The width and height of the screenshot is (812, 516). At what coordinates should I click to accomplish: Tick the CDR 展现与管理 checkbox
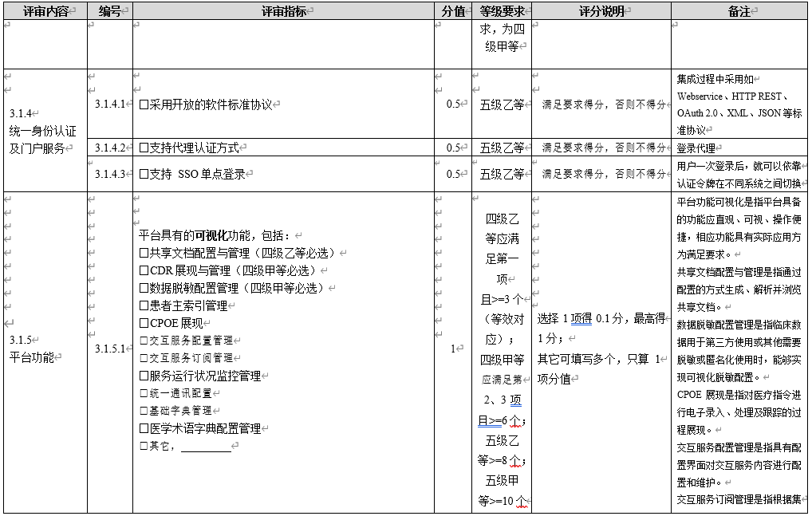144,270
